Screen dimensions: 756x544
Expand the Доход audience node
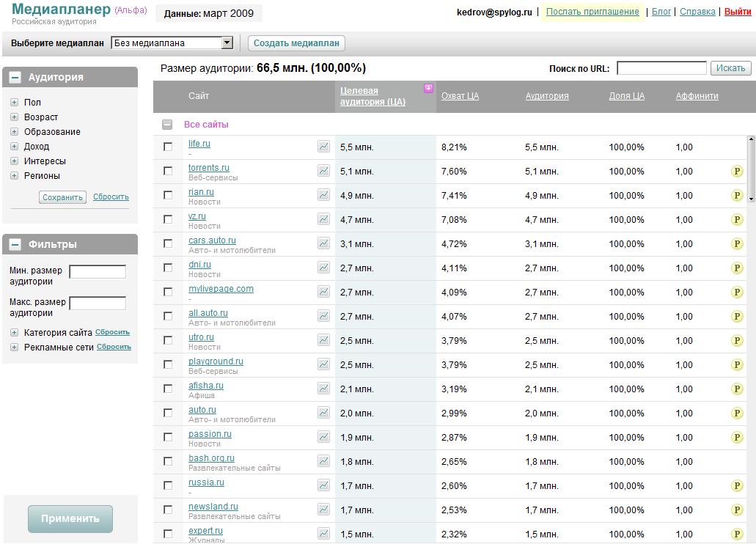click(14, 146)
